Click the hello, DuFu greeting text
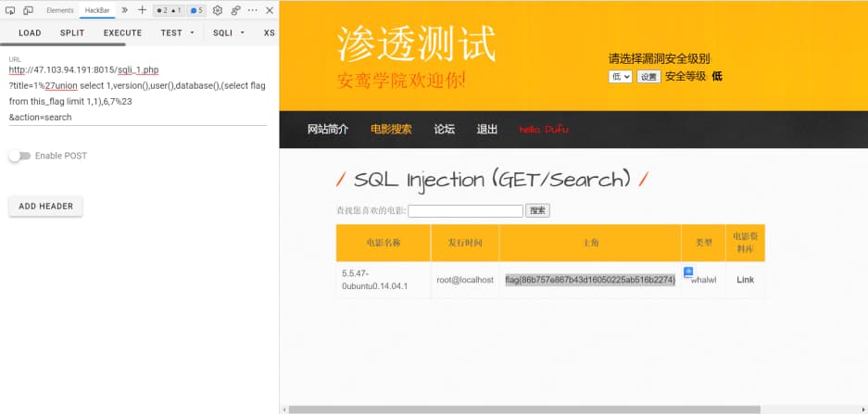The width and height of the screenshot is (868, 414). tap(544, 130)
